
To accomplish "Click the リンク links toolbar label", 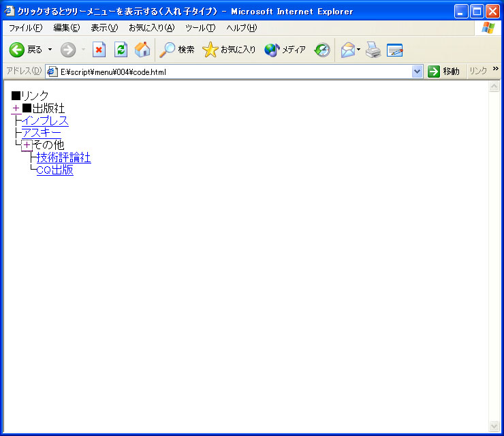I will (478, 71).
